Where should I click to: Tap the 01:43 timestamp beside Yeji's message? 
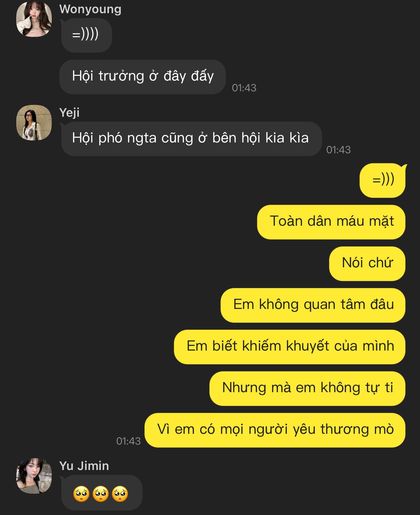click(x=338, y=150)
